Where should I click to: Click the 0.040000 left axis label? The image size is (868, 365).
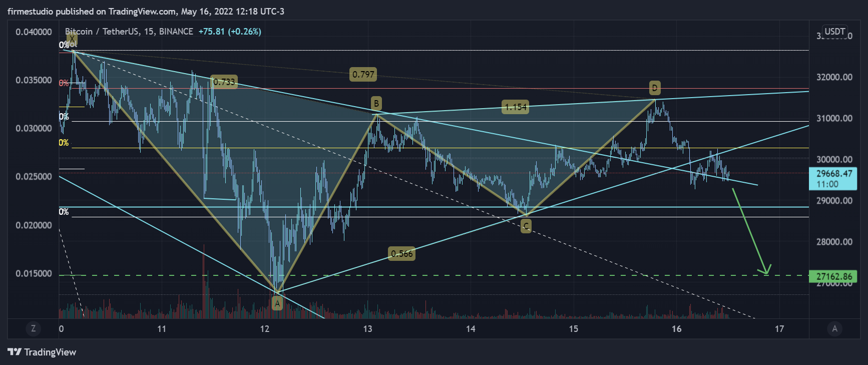[x=34, y=32]
